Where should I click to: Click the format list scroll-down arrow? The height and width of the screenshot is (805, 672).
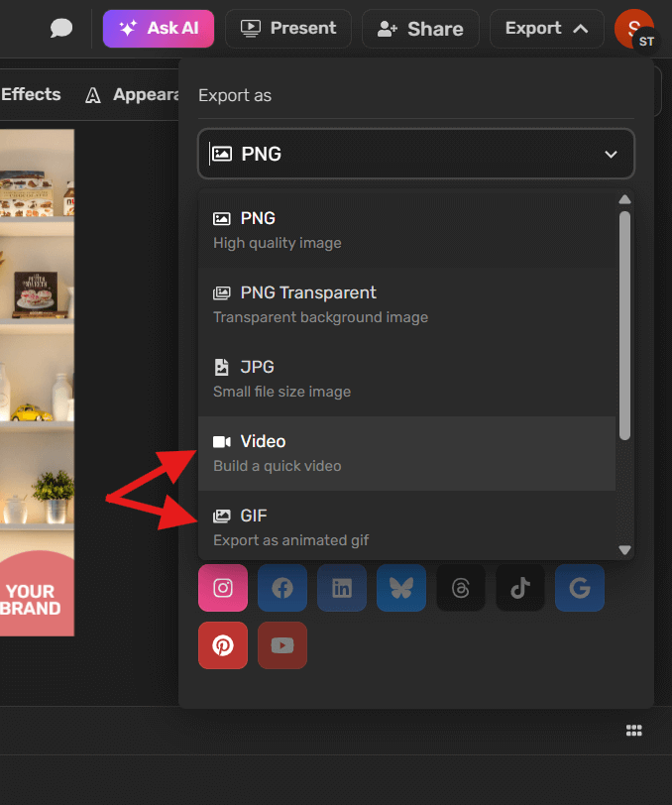pos(624,550)
